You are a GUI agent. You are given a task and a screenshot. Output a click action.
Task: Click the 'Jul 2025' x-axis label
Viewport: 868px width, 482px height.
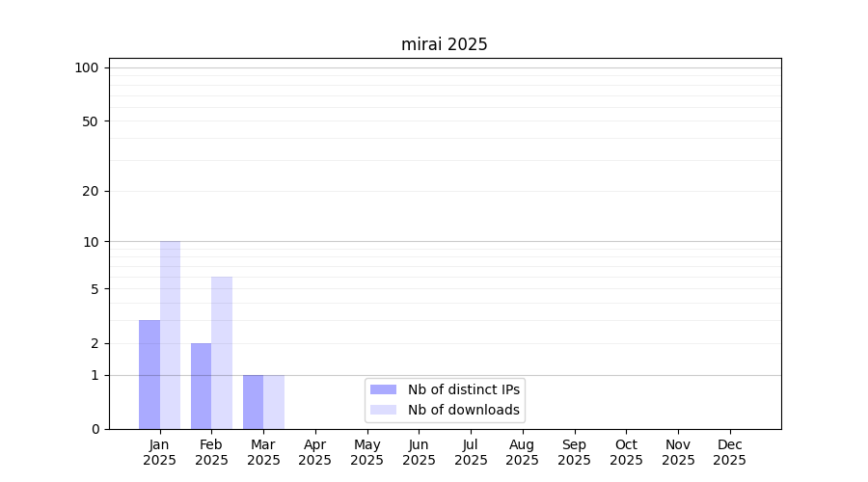coord(471,452)
